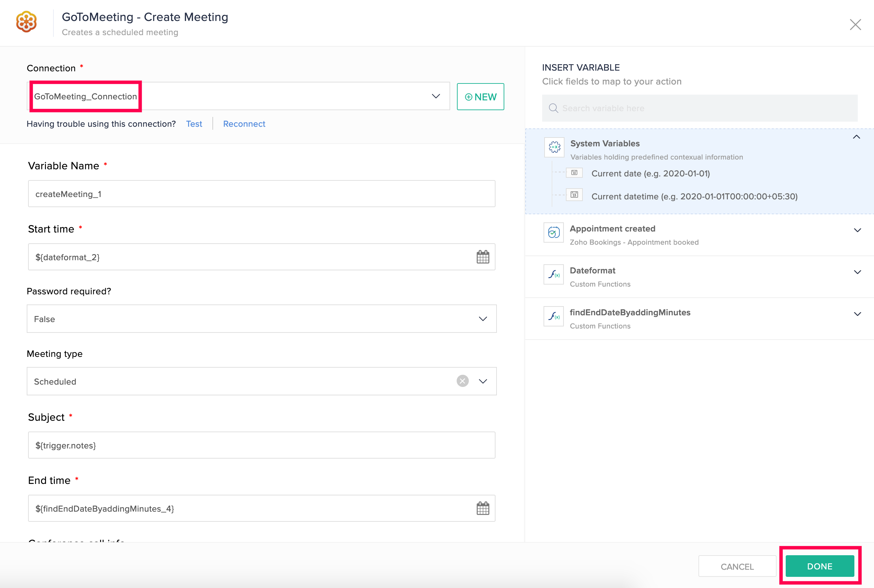Open the Start time calendar picker icon
This screenshot has height=588, width=874.
coord(483,257)
